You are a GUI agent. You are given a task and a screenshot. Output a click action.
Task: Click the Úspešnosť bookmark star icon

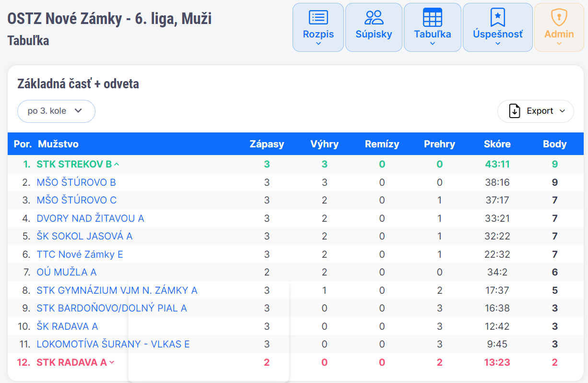point(498,18)
